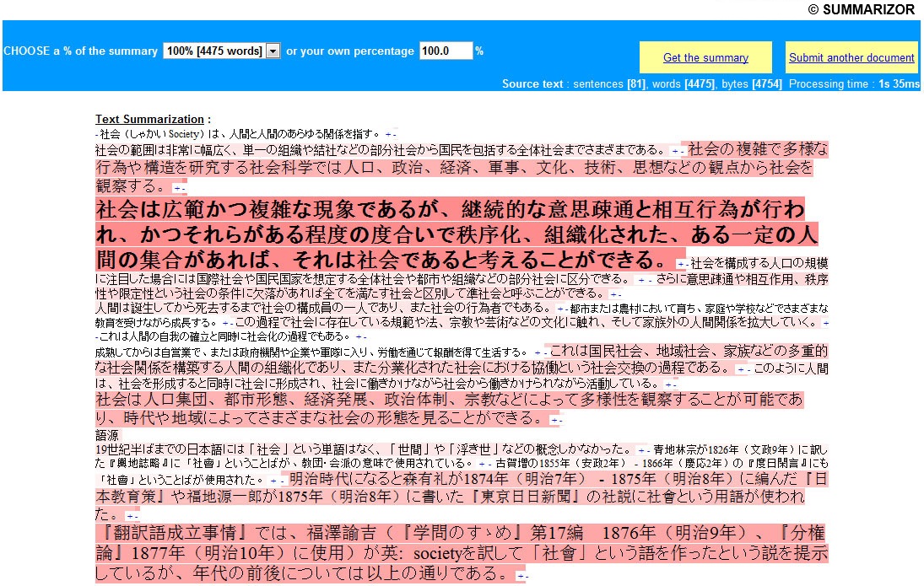Click the plus icon after sentence ending 観察する。

pos(176,189)
